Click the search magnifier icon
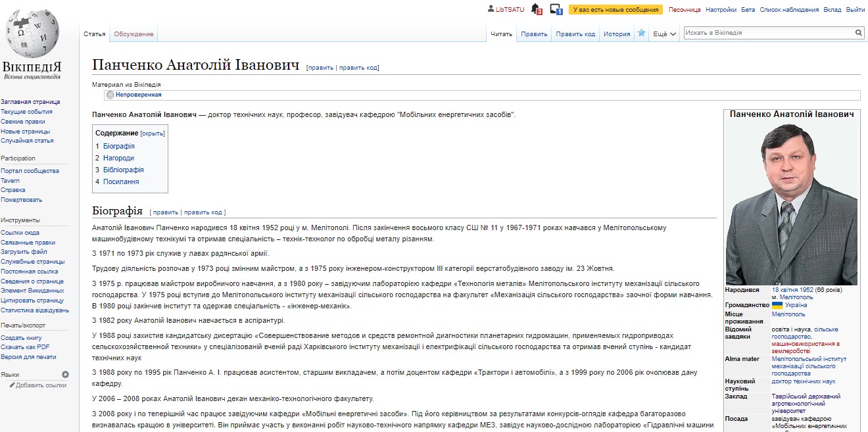868x432 pixels. click(859, 32)
